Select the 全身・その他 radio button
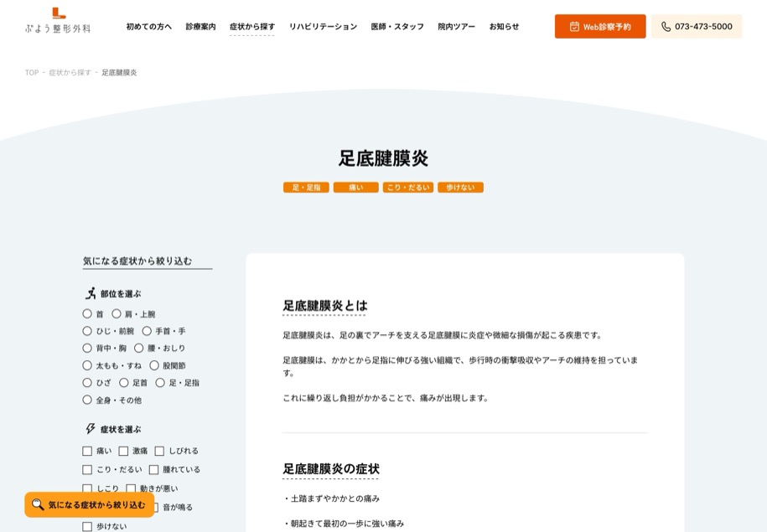Screen dimensions: 767x532 (x=87, y=400)
